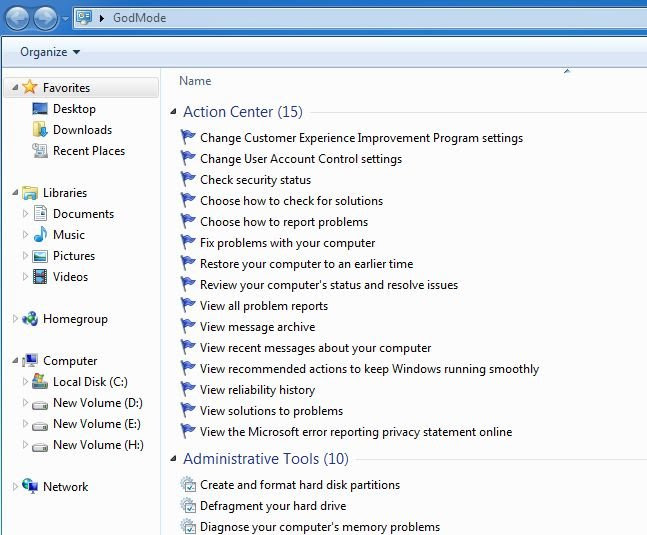The width and height of the screenshot is (647, 535).
Task: Collapse the Action Center (15) group
Action: tap(173, 111)
